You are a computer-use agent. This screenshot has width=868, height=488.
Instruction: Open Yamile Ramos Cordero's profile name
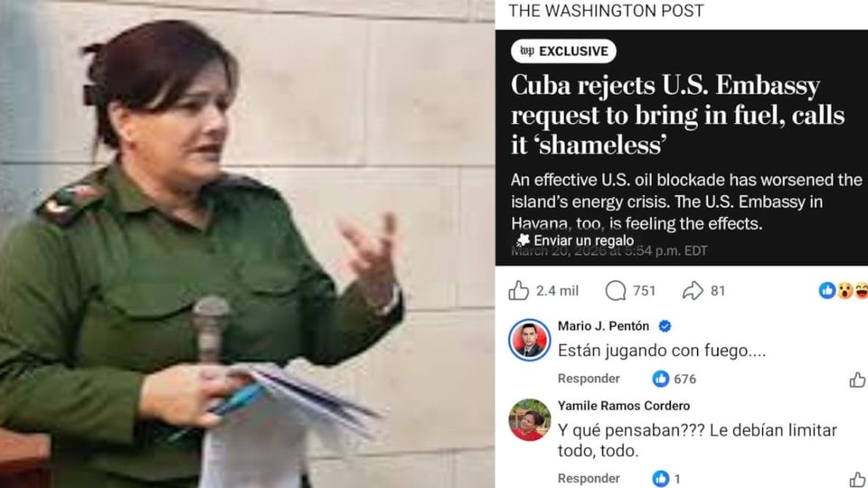624,406
